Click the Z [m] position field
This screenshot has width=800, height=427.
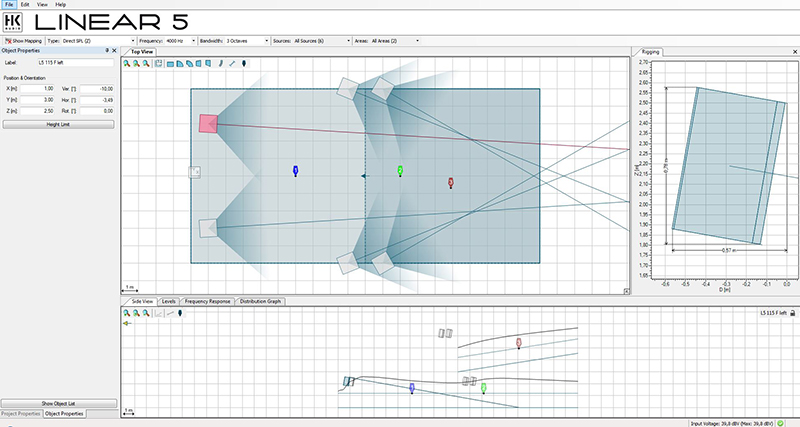point(37,111)
